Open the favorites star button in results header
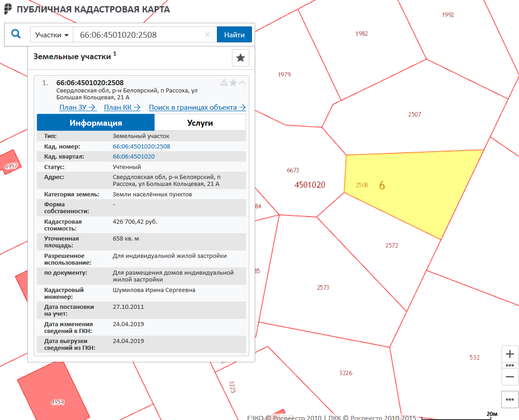Image resolution: width=519 pixels, height=420 pixels. pyautogui.click(x=241, y=58)
